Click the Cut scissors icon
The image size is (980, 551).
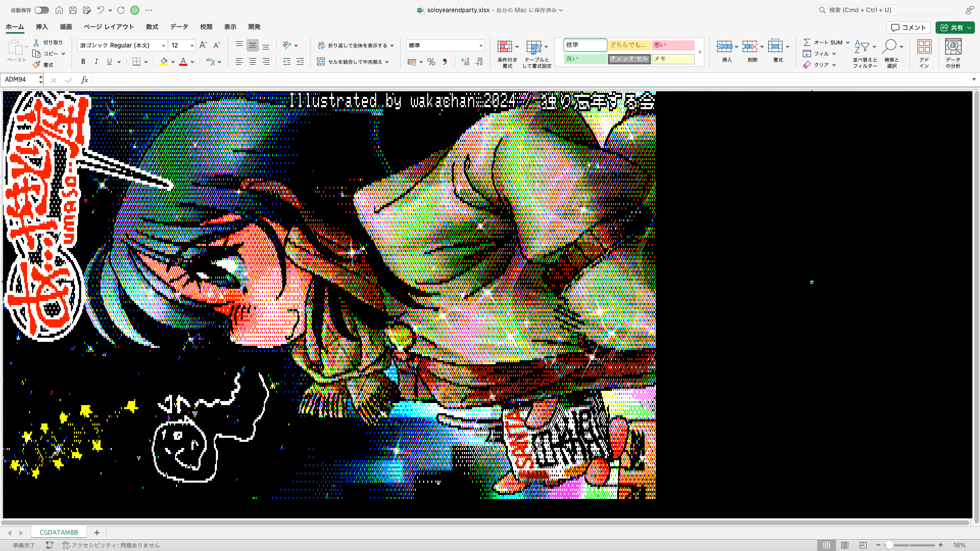pos(37,42)
